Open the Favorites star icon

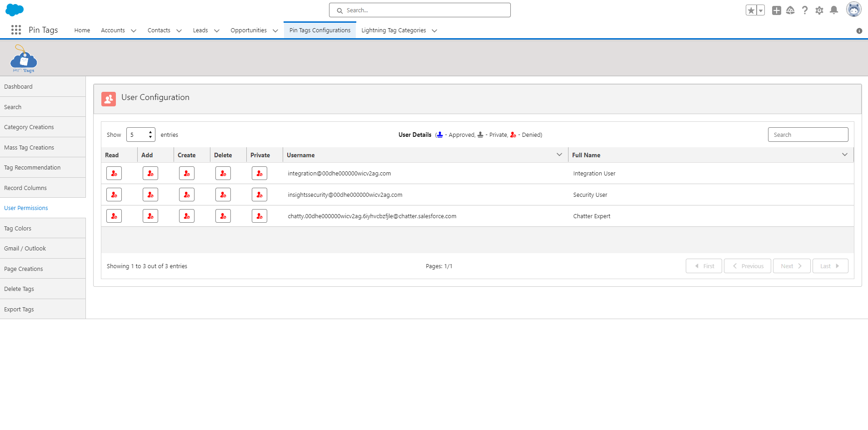coord(751,10)
